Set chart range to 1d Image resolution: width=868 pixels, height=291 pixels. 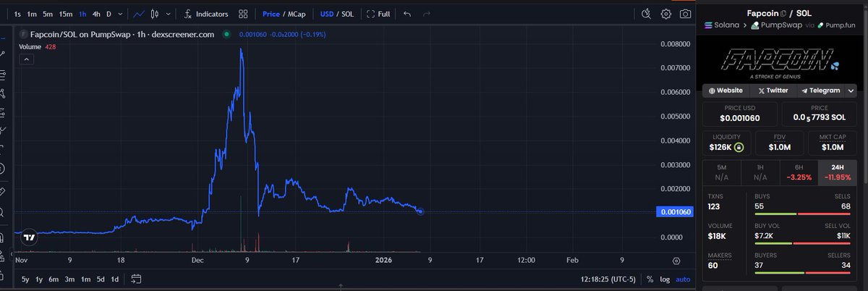[x=114, y=279]
